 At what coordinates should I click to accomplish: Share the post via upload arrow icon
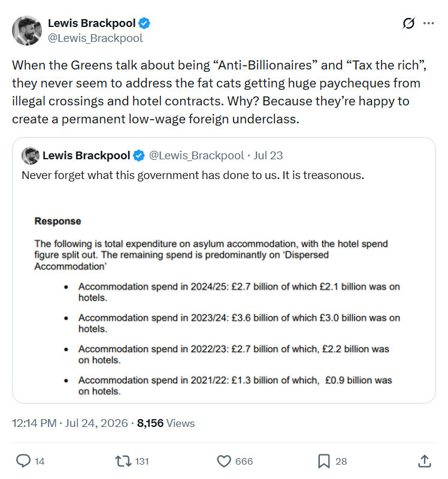pos(425,461)
